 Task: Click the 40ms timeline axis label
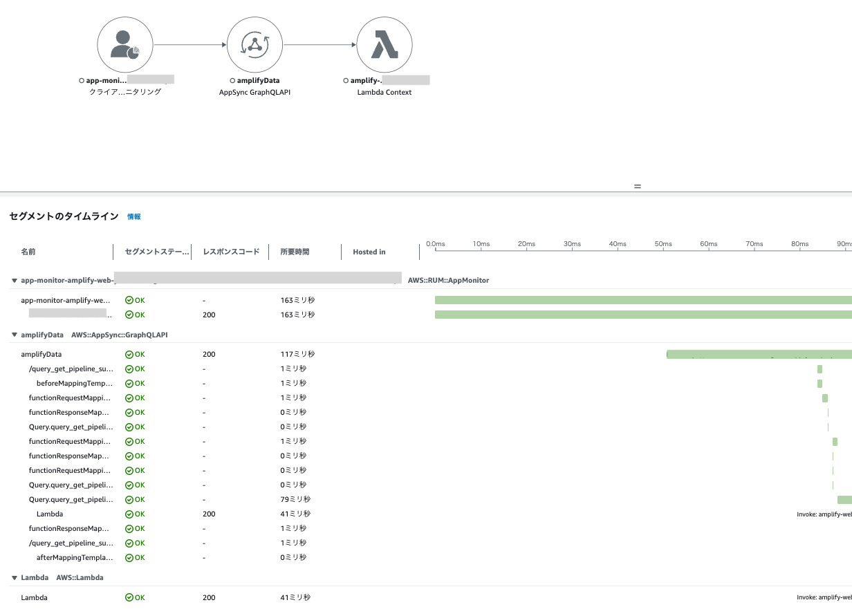tap(618, 244)
